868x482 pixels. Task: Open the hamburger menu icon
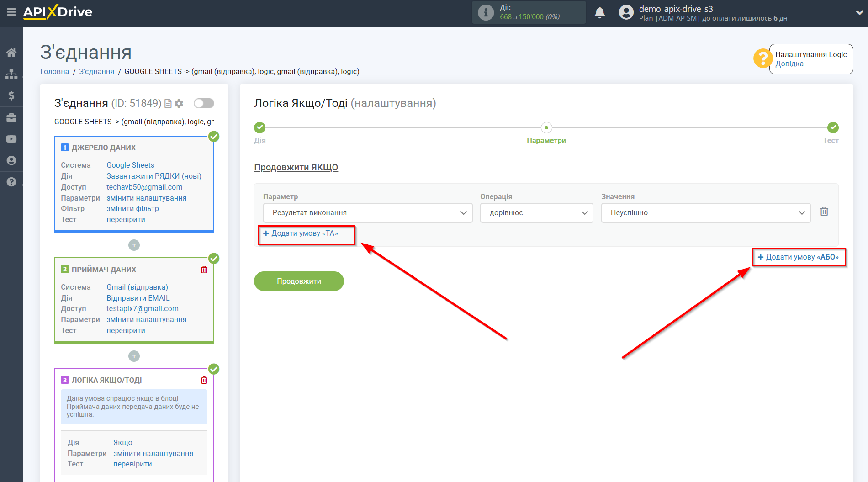[11, 12]
